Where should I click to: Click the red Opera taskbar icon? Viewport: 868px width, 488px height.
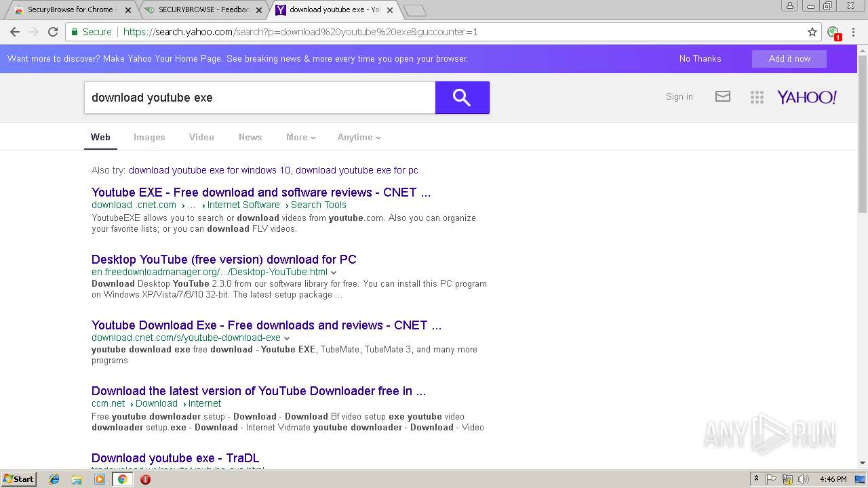coord(145,479)
